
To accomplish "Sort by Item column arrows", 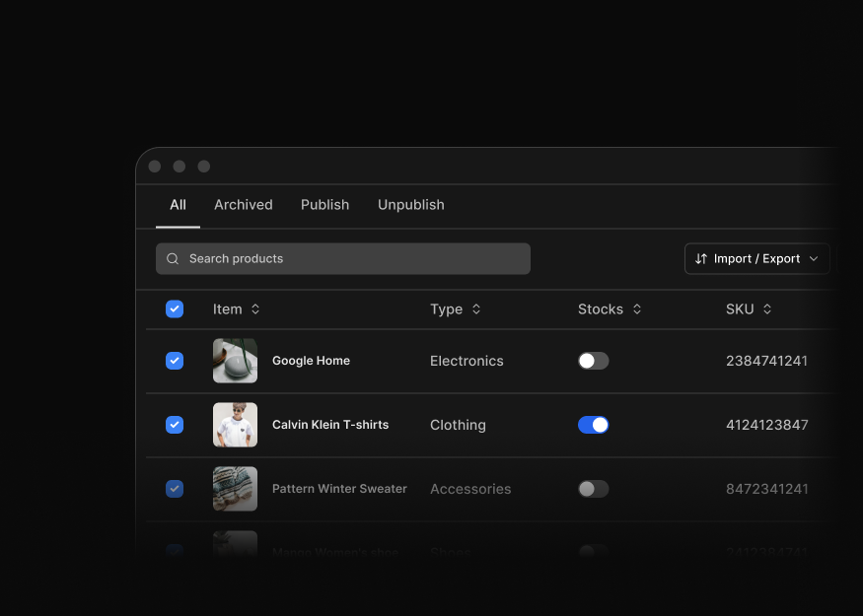I will pyautogui.click(x=255, y=309).
